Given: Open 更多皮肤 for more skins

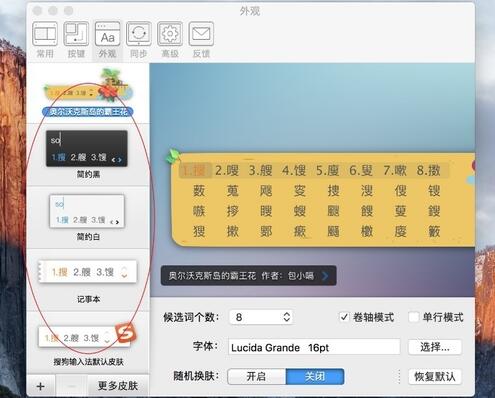Looking at the screenshot, I should (x=118, y=386).
